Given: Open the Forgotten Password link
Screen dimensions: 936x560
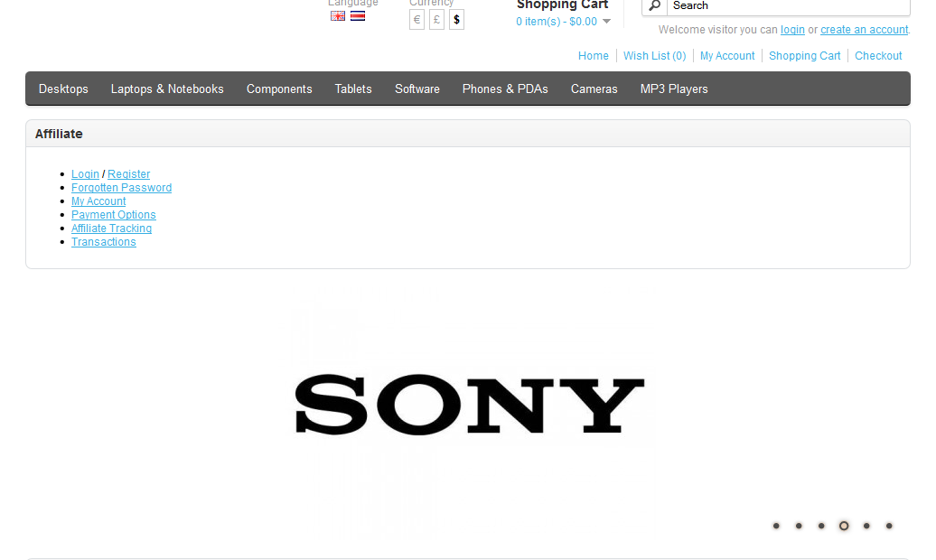Looking at the screenshot, I should (x=121, y=188).
